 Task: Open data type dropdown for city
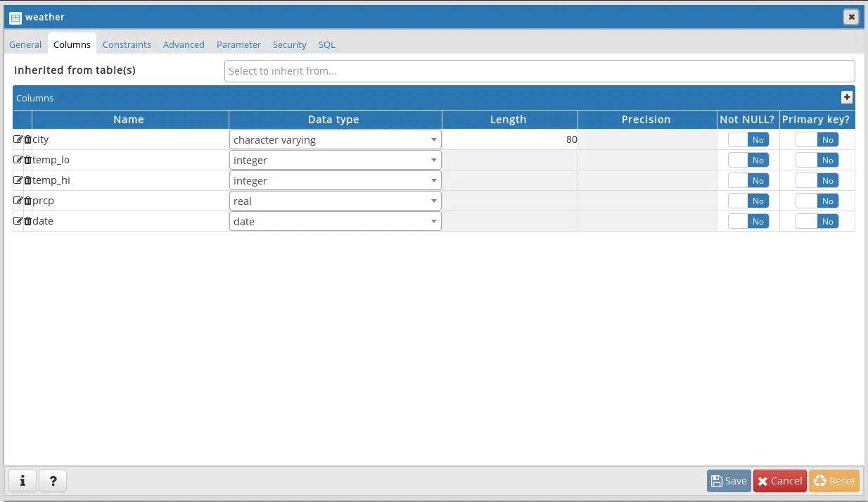point(336,139)
